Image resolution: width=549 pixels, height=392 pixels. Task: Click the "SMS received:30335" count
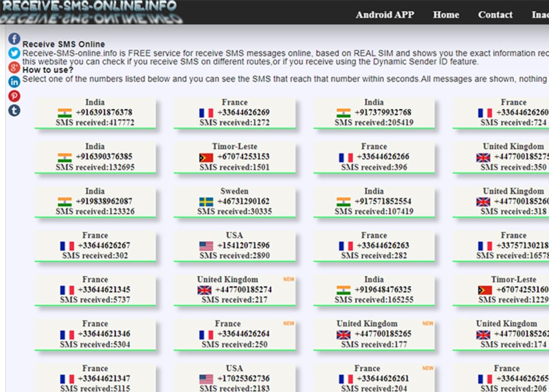coord(235,211)
